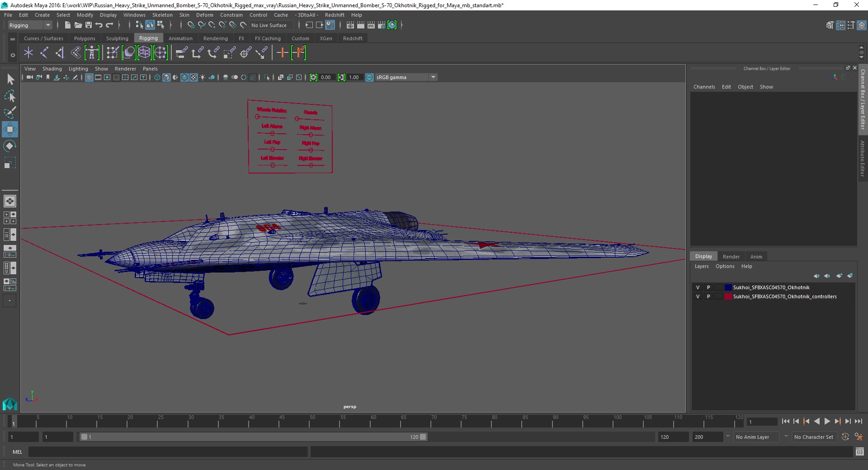
Task: Go to start of playback range
Action: point(785,421)
